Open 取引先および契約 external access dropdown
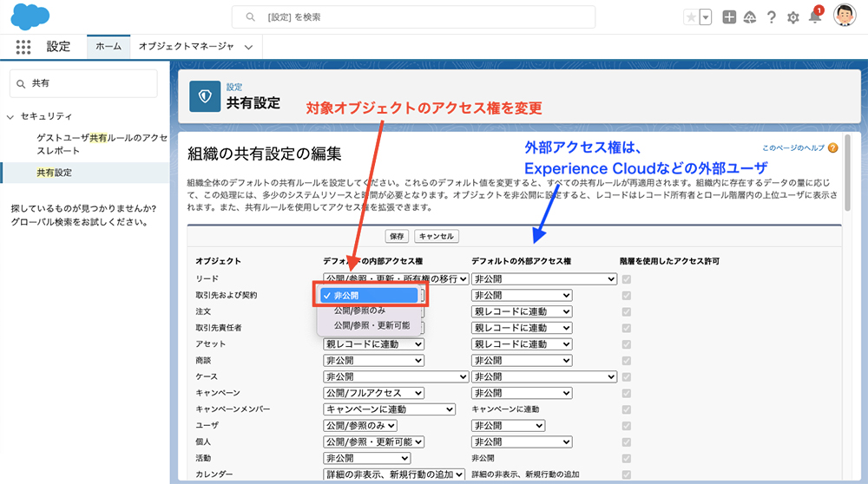Image resolution: width=868 pixels, height=484 pixels. coord(522,296)
